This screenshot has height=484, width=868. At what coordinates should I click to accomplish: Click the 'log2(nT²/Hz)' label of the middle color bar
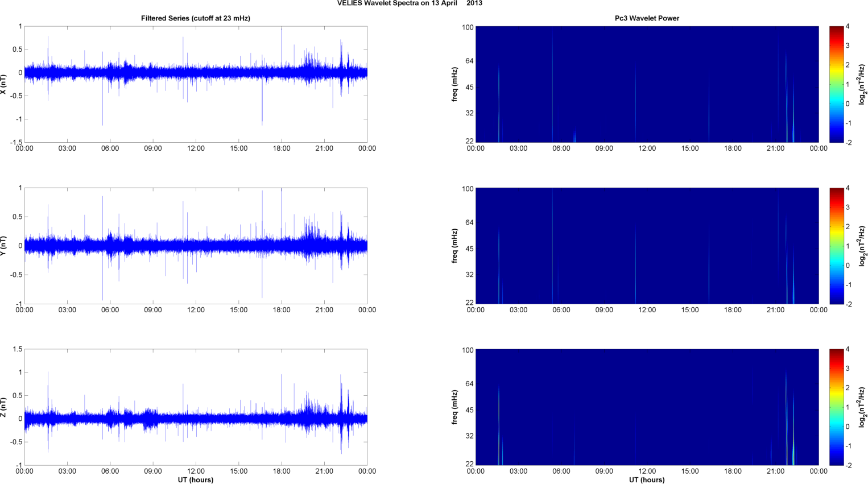click(x=862, y=246)
